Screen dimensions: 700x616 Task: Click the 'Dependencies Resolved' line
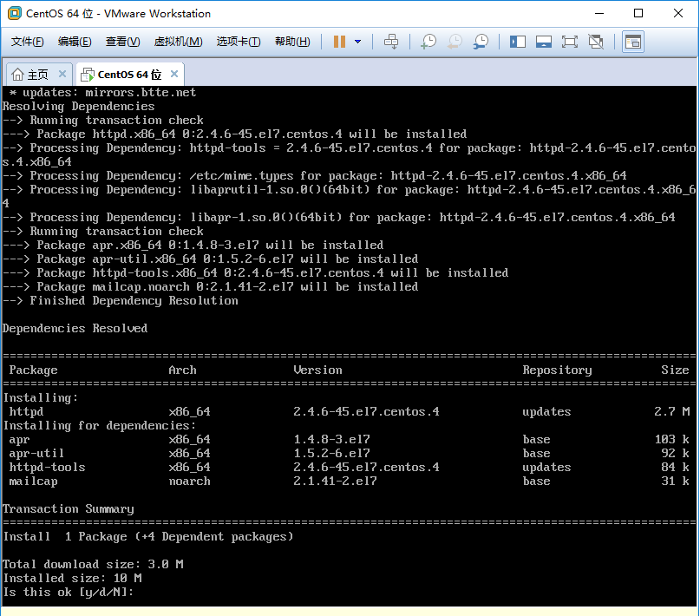(x=75, y=329)
